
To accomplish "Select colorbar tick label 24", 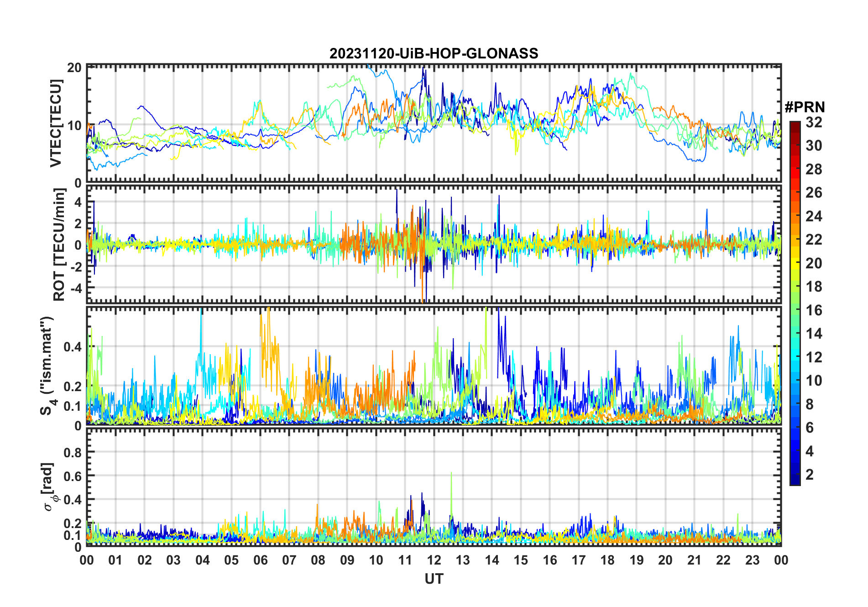I will [x=814, y=216].
